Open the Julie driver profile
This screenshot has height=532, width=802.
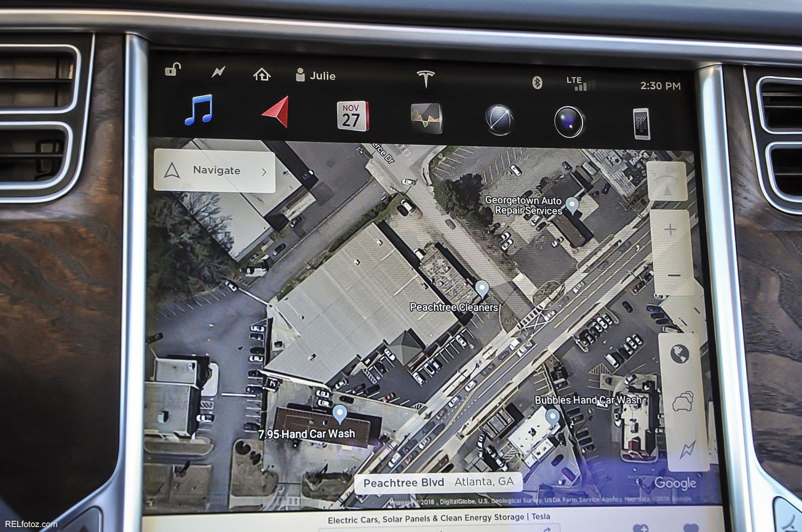[x=316, y=76]
